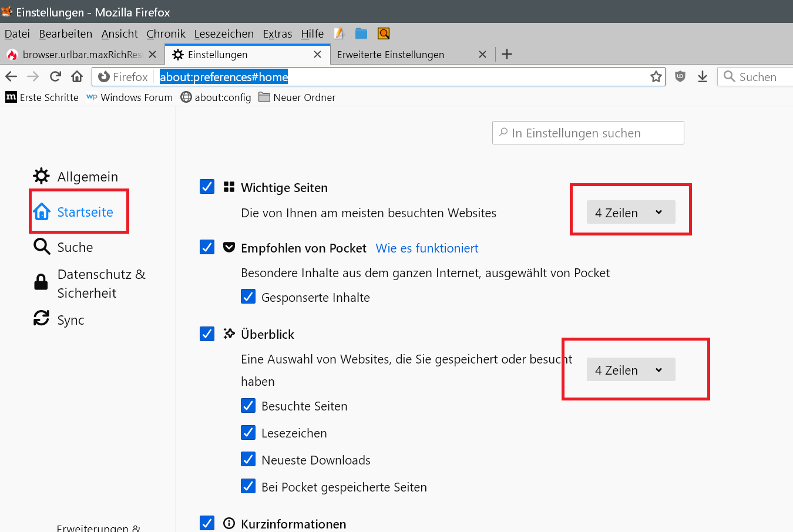
Task: Open the Wie es funktioniert link
Action: point(427,248)
